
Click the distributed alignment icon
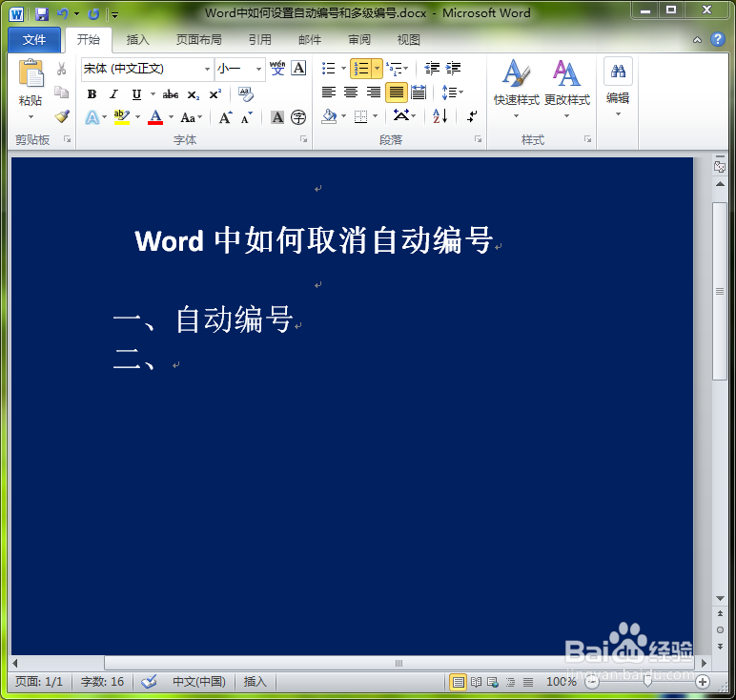(x=419, y=93)
